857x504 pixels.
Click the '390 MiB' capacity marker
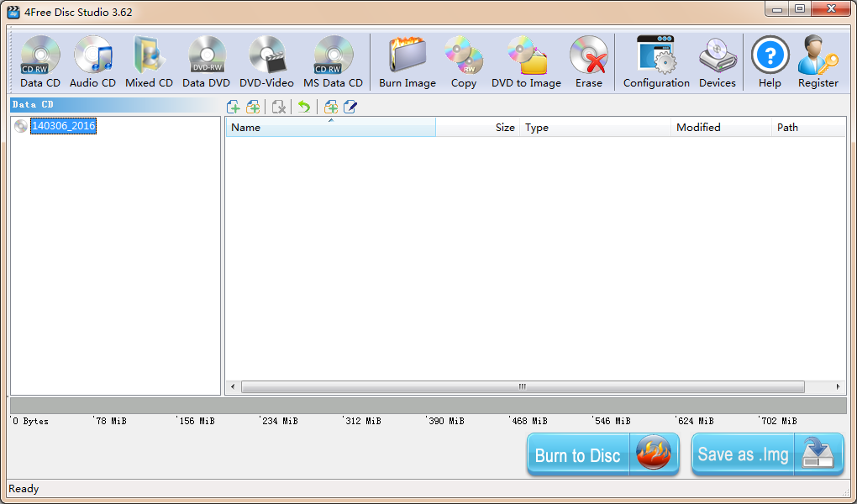[x=446, y=421]
